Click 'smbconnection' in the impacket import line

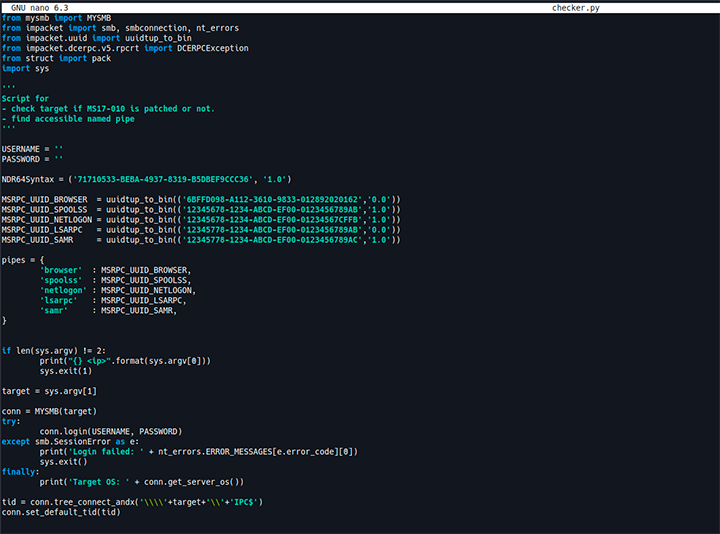pos(156,28)
